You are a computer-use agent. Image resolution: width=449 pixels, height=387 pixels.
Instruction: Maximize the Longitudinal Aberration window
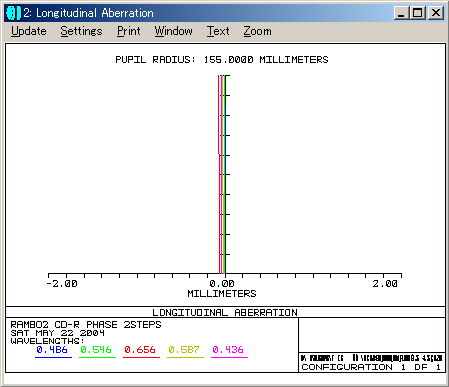tap(418, 13)
